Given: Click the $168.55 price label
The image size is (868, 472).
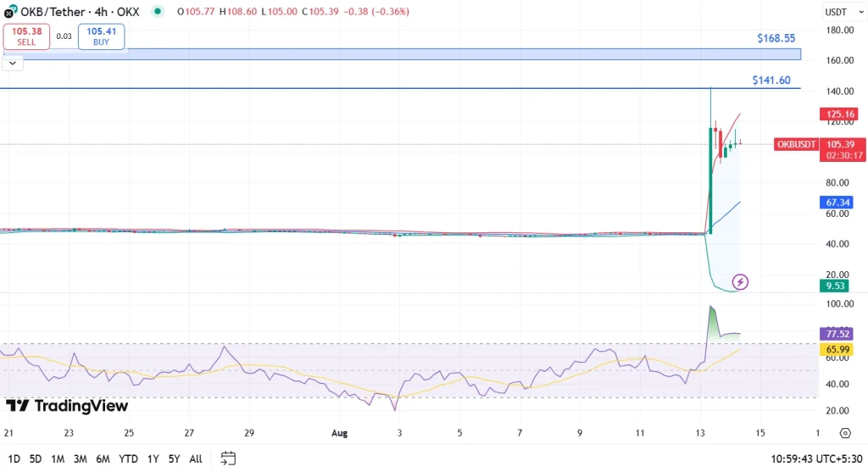Looking at the screenshot, I should (776, 38).
